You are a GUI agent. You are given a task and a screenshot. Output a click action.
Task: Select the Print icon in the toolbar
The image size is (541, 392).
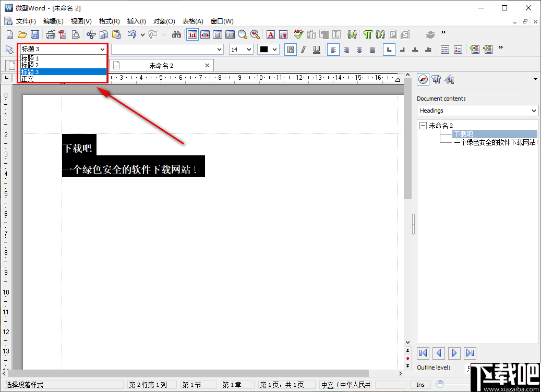(50, 34)
